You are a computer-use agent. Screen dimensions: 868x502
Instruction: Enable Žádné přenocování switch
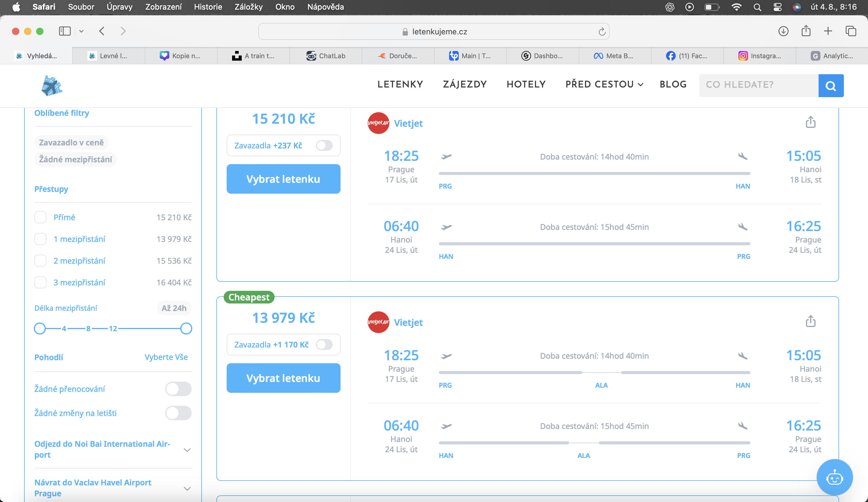pyautogui.click(x=178, y=389)
